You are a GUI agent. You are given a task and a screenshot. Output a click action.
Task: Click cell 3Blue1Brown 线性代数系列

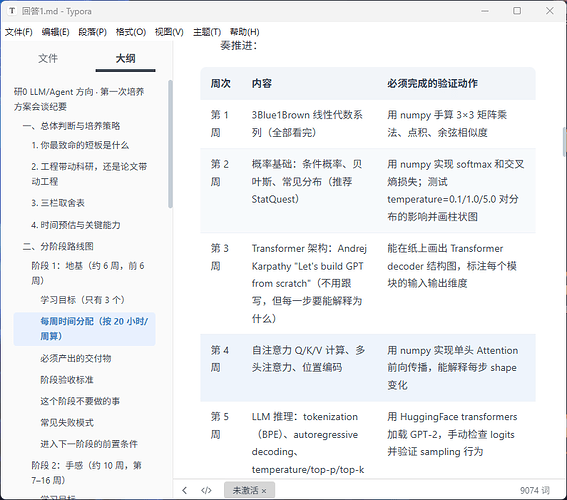[310, 124]
